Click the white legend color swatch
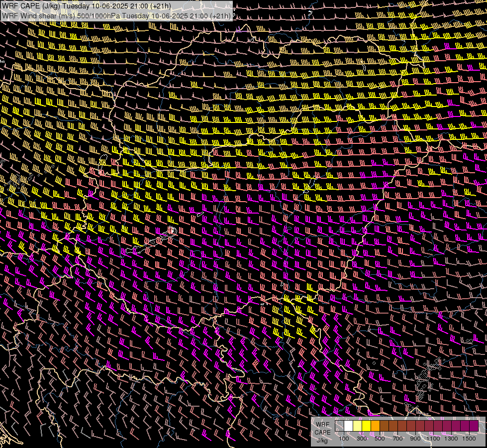Screen dimensions: 487x448 349,426
